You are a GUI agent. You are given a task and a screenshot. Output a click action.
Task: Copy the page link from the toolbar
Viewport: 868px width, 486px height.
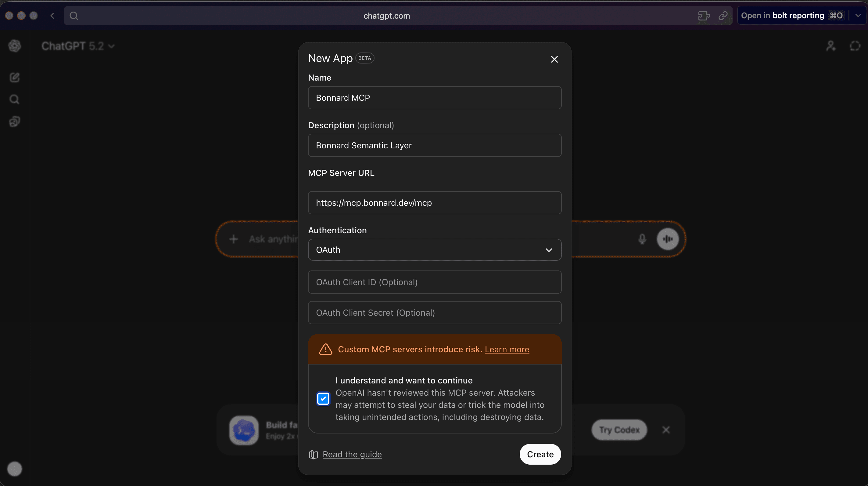click(x=723, y=16)
